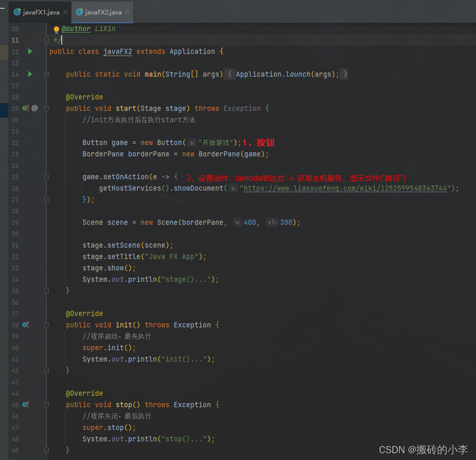Image resolution: width=476 pixels, height=460 pixels.
Task: Click the comment fold end marker on line 11
Action: (x=47, y=40)
